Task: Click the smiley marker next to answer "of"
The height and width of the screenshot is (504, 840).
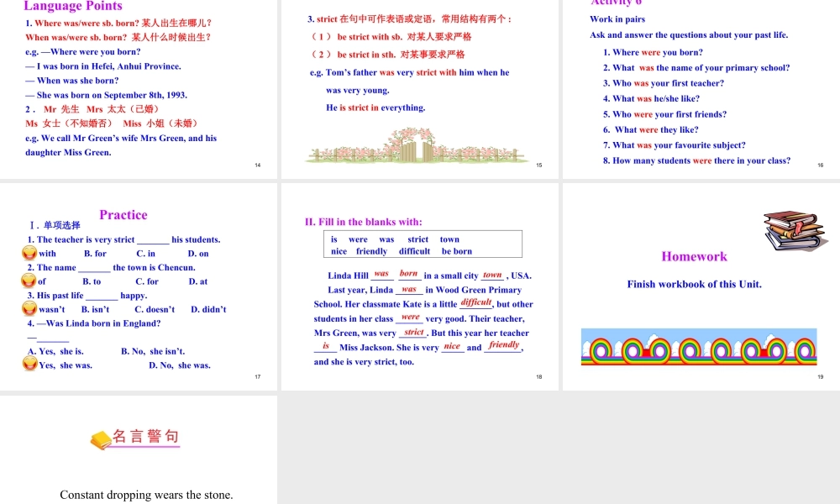Action: tap(30, 281)
